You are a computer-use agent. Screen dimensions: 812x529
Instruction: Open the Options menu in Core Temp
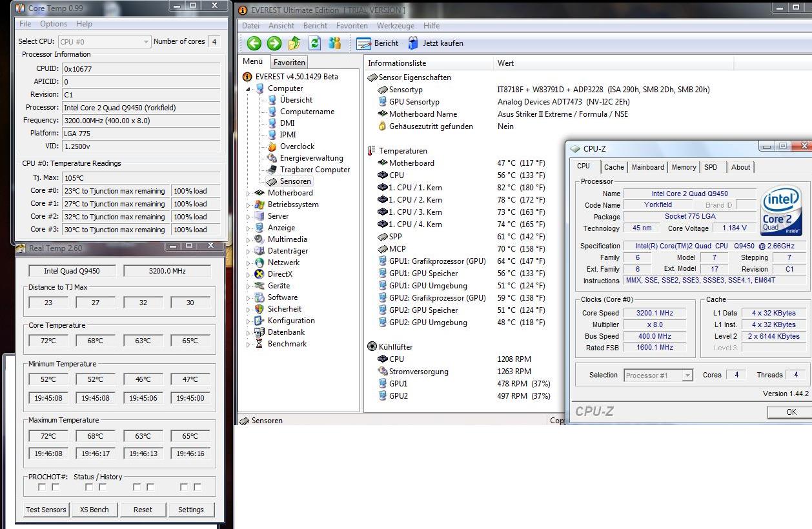[x=54, y=24]
